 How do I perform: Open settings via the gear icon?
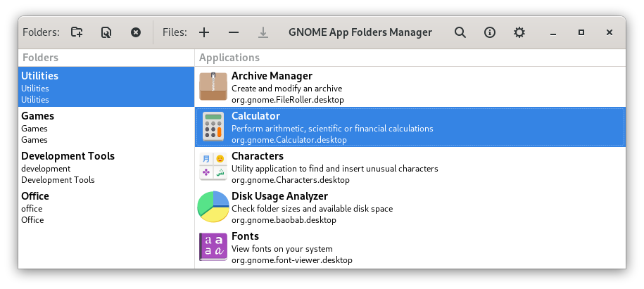519,32
